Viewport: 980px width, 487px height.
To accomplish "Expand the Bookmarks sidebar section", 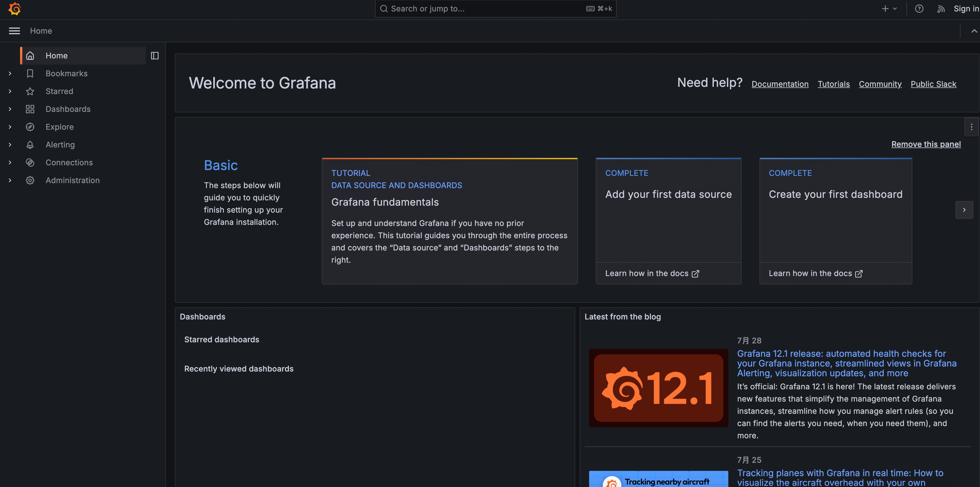I will pos(10,73).
